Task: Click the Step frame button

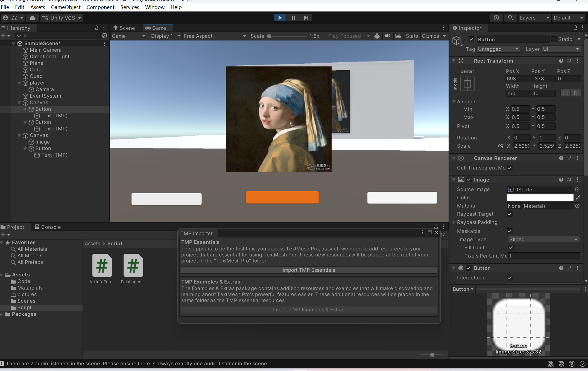Action: tap(306, 18)
